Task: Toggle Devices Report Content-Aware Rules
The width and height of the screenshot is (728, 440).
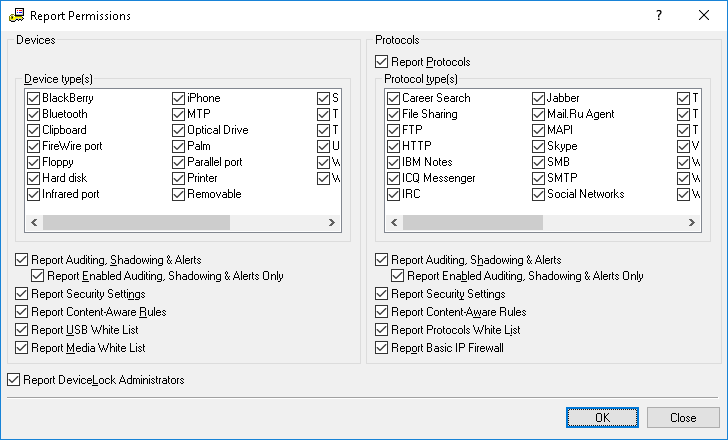Action: pos(22,312)
